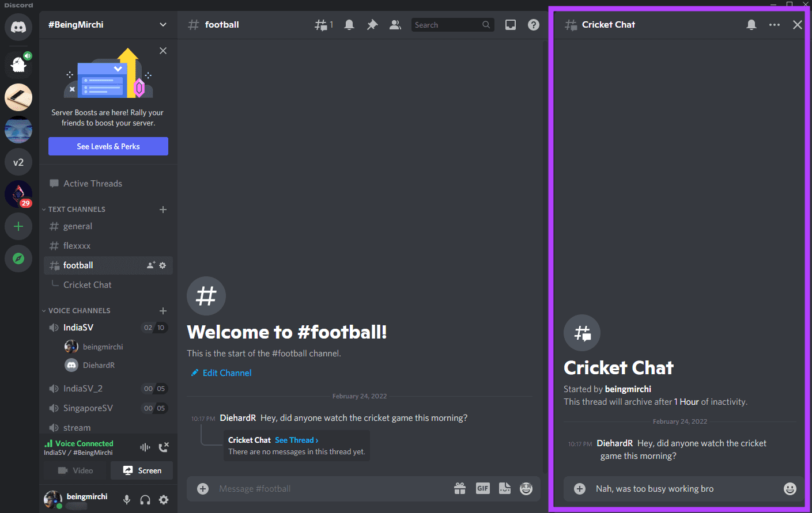Image resolution: width=812 pixels, height=513 pixels.
Task: Click Message #football input field
Action: tap(331, 489)
